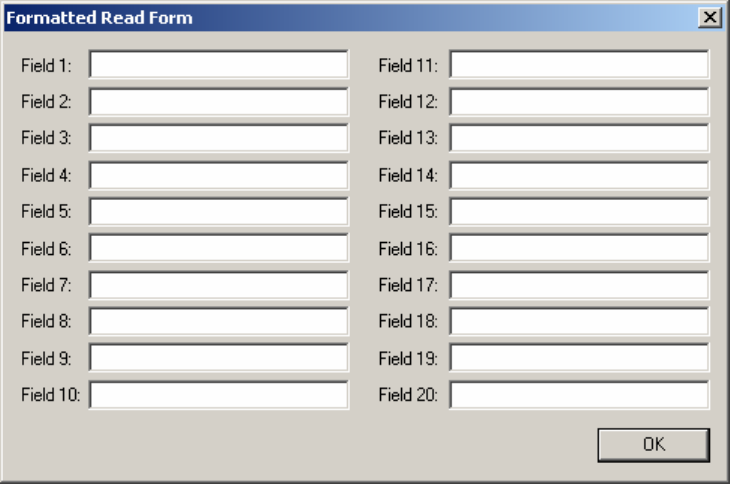Select the Field 12 text field
This screenshot has width=730, height=484.
[x=579, y=101]
